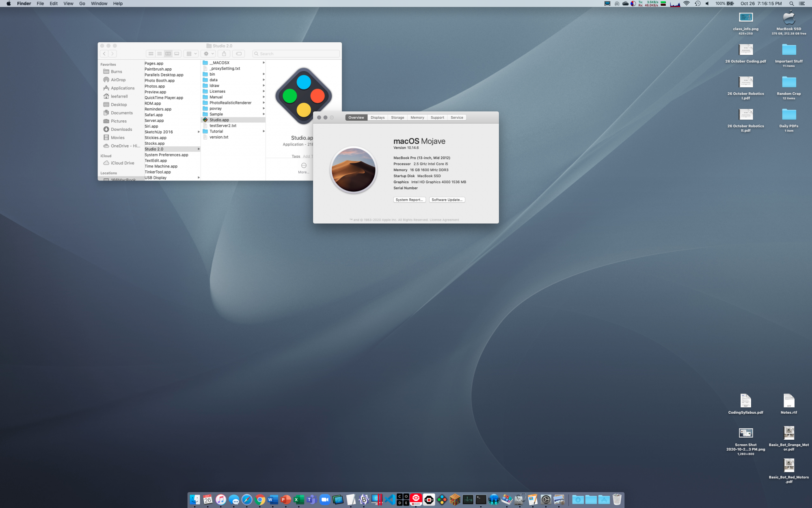This screenshot has width=812, height=508.
Task: Expand the SketchUp 2016 folder arrow
Action: click(199, 132)
